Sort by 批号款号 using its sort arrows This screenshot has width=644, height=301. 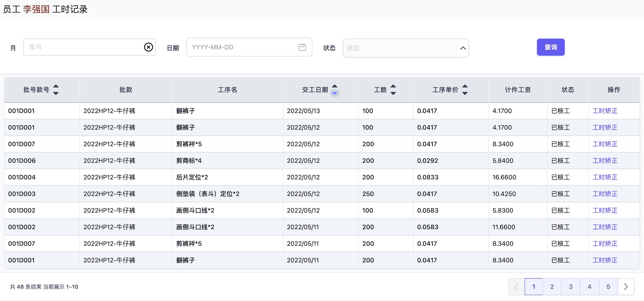pos(56,90)
